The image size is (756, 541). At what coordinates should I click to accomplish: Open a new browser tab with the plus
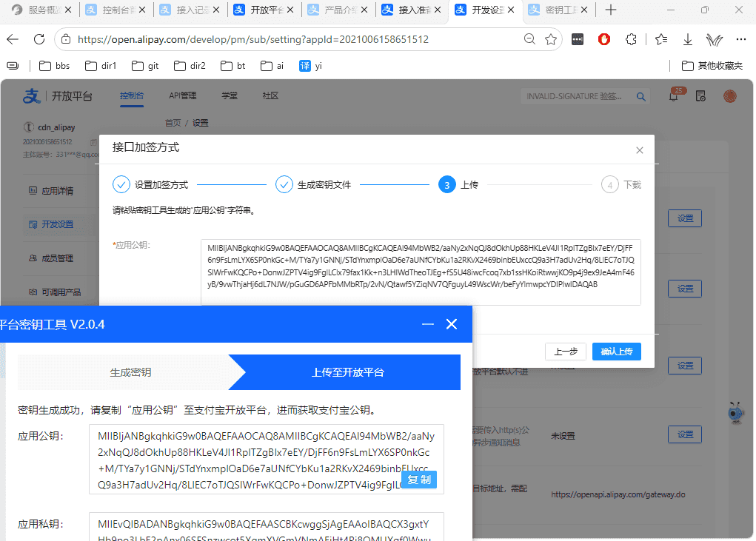610,10
